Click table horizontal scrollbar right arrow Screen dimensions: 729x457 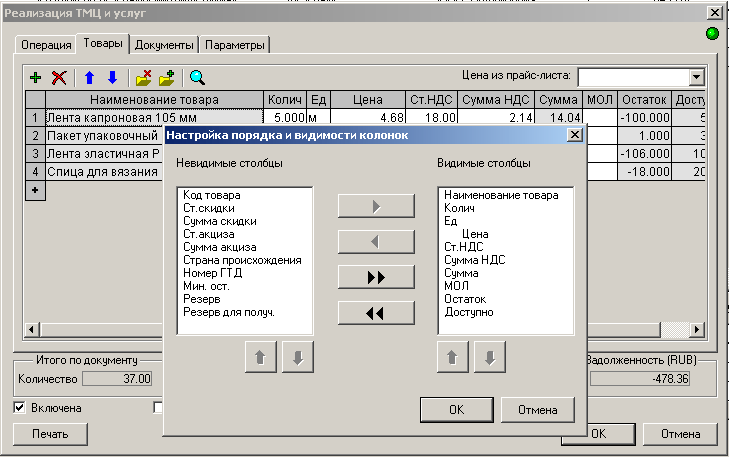pos(696,330)
